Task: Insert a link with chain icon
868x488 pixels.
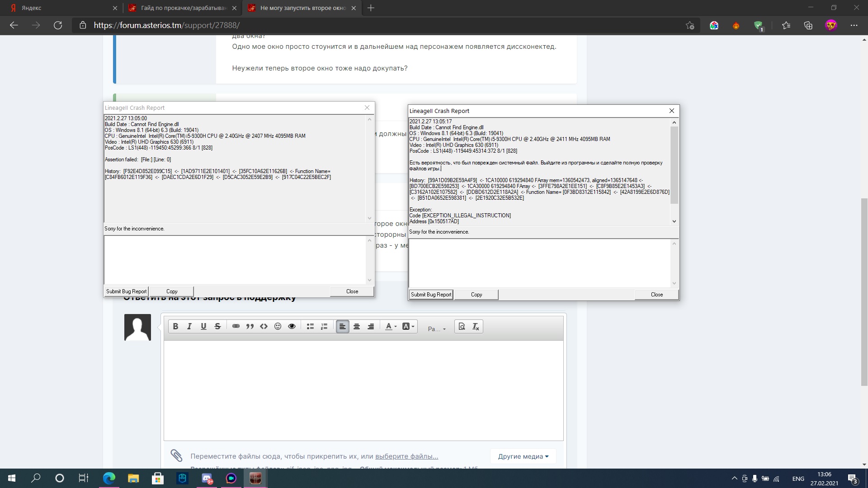Action: 236,326
